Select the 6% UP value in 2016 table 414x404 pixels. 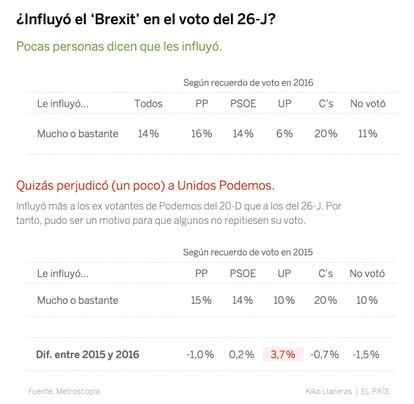coord(285,134)
